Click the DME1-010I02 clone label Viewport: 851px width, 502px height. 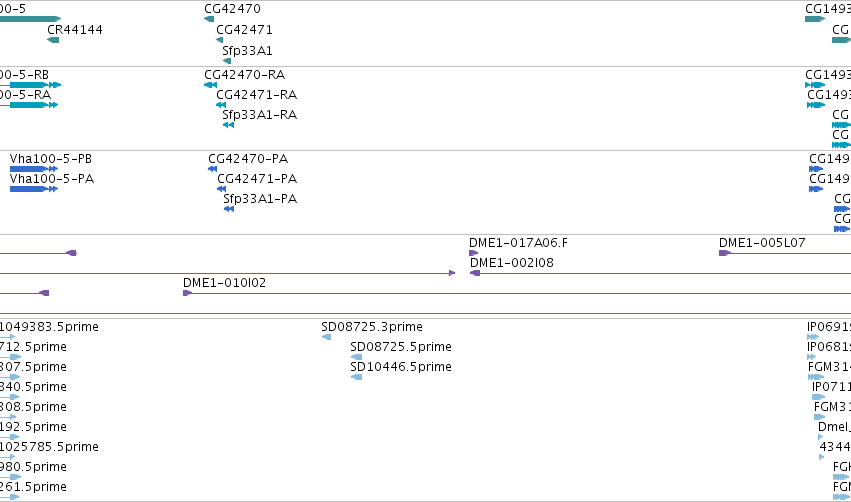click(224, 283)
